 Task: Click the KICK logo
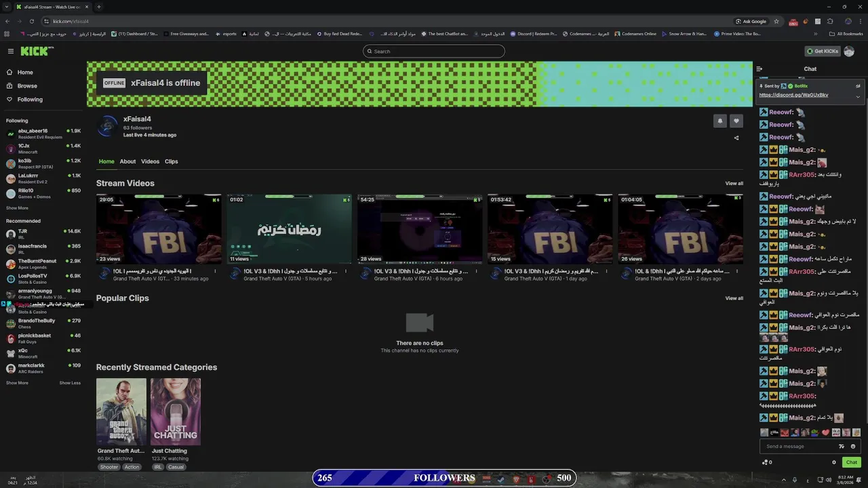[34, 51]
